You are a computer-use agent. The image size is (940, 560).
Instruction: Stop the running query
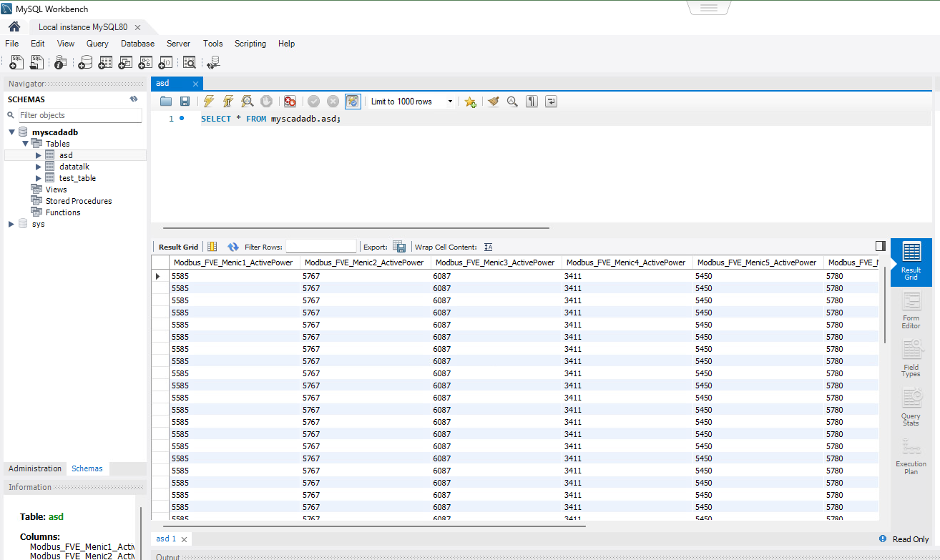[266, 102]
